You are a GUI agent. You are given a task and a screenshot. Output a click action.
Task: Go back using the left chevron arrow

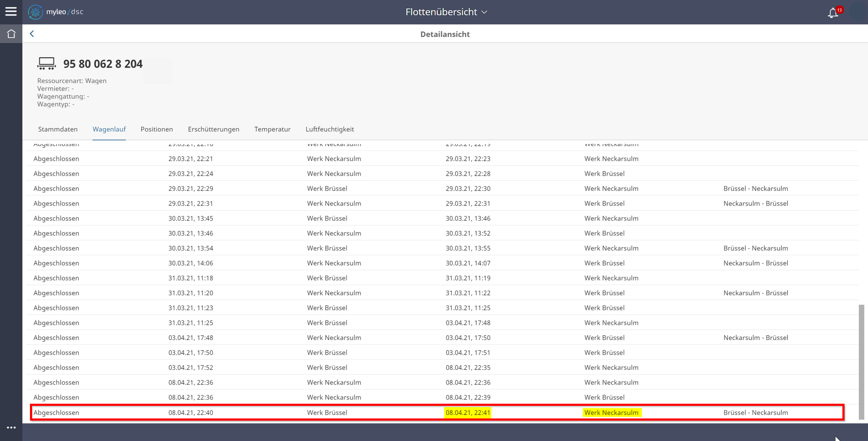[32, 34]
